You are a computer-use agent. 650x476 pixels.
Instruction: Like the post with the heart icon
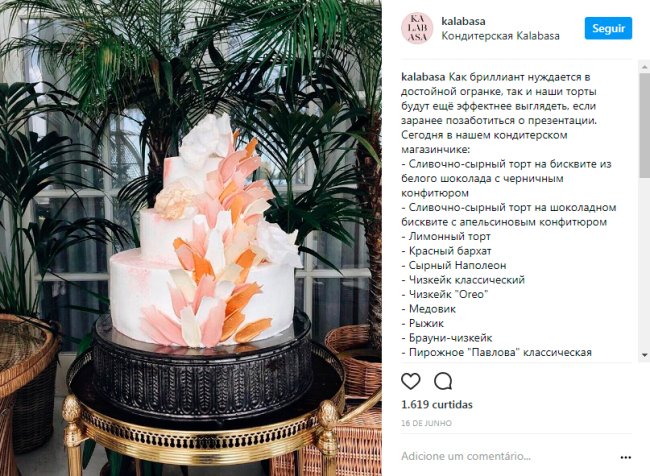pyautogui.click(x=411, y=381)
